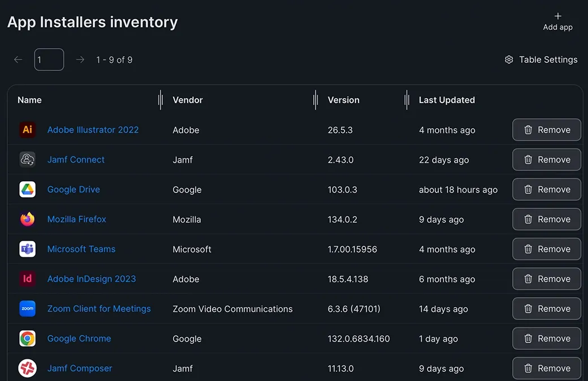This screenshot has height=381, width=588.
Task: Sort by the Version column header
Action: [344, 100]
